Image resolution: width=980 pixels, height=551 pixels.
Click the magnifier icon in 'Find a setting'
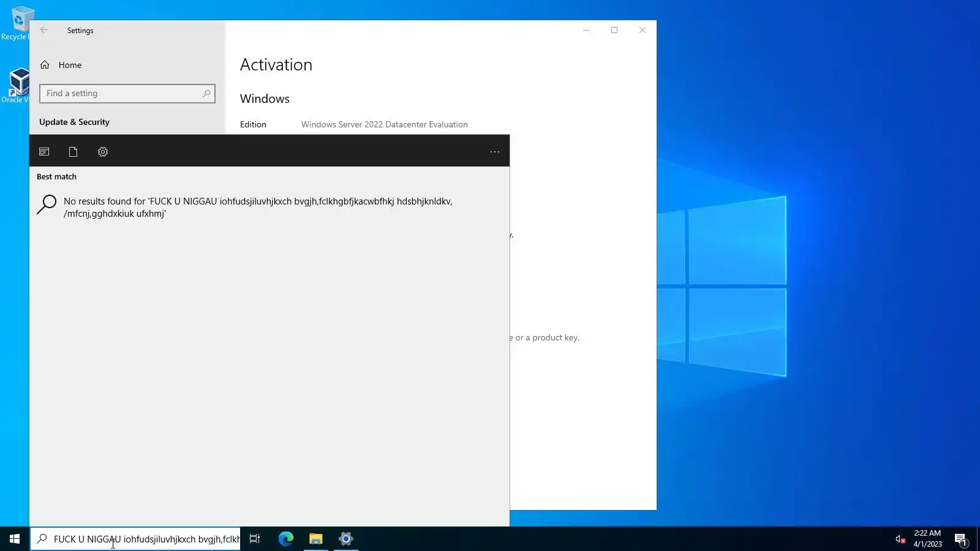pos(206,94)
